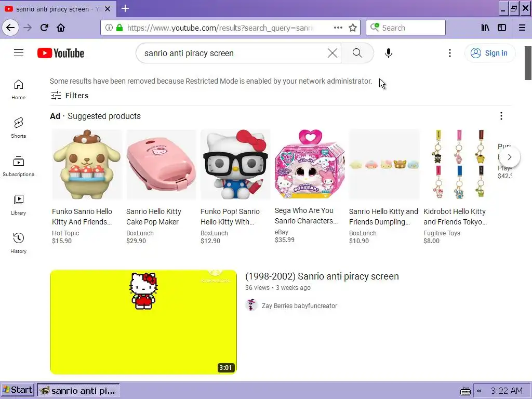Reload the page with the refresh icon
The image size is (532, 399).
pyautogui.click(x=44, y=28)
